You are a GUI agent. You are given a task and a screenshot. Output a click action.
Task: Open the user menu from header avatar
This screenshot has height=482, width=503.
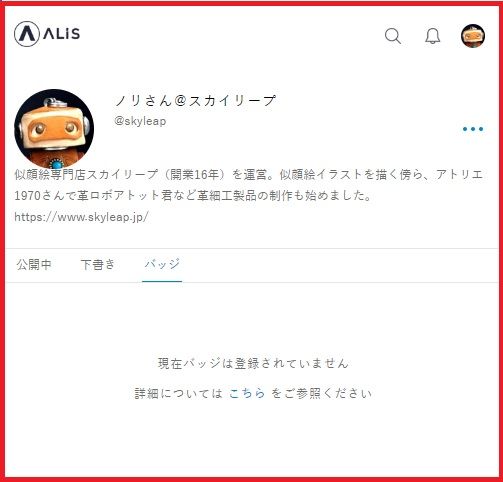pyautogui.click(x=473, y=36)
